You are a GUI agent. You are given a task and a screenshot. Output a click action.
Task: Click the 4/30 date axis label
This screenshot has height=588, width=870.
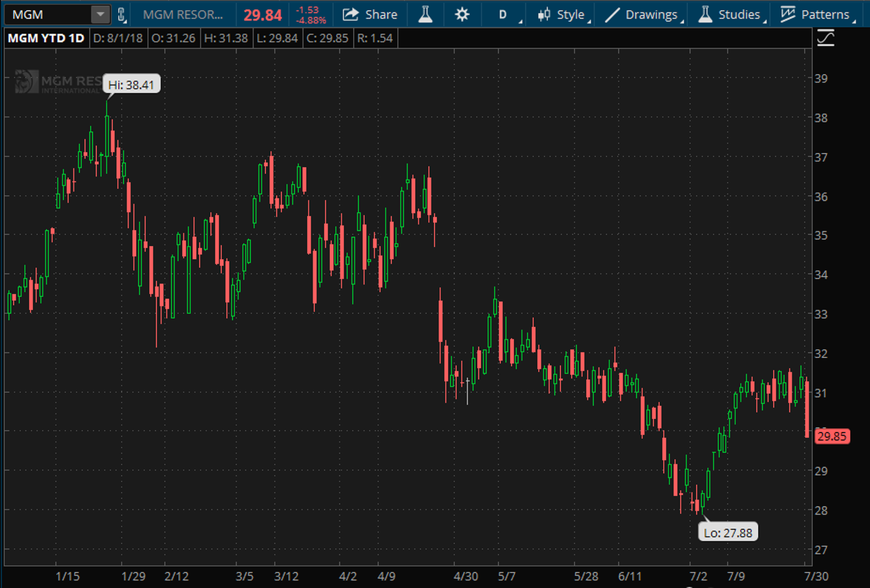466,576
